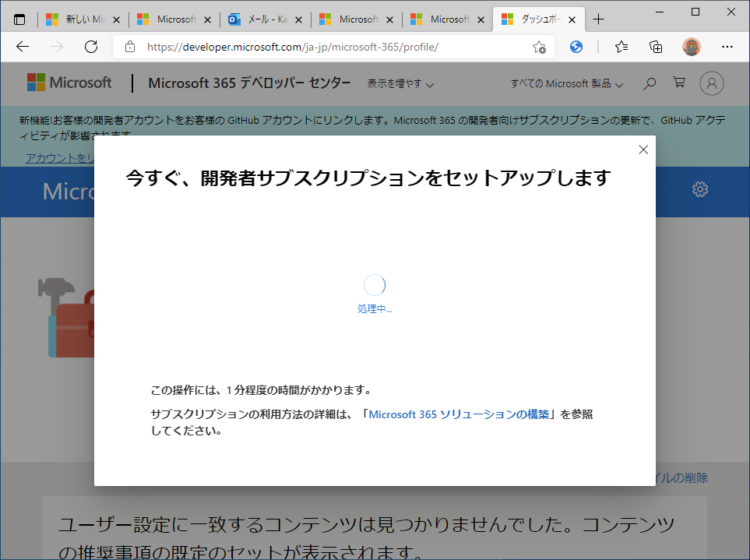This screenshot has height=560, width=750.
Task: Open the shopping cart icon
Action: coord(678,83)
